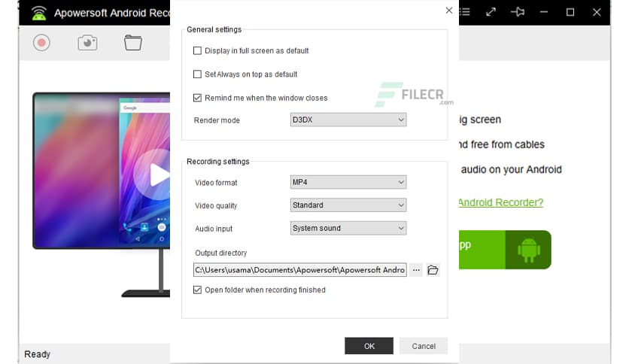Image resolution: width=629 pixels, height=364 pixels.
Task: Click the Ready status text
Action: (38, 354)
